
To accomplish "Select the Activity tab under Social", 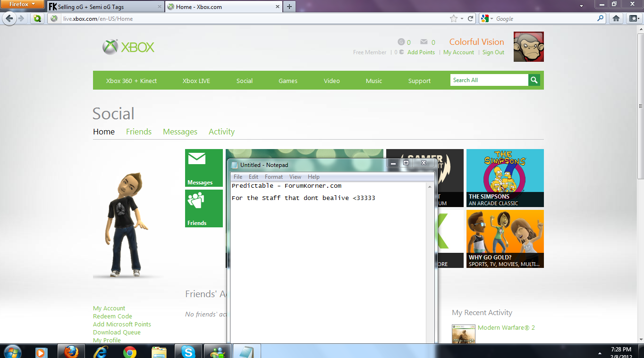I will pos(221,132).
